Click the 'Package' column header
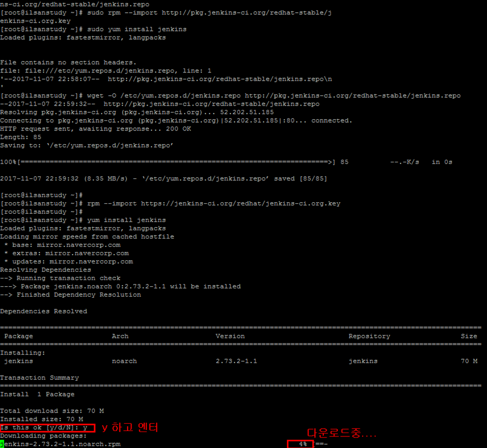Screen dimensions: 487x448 coord(19,336)
